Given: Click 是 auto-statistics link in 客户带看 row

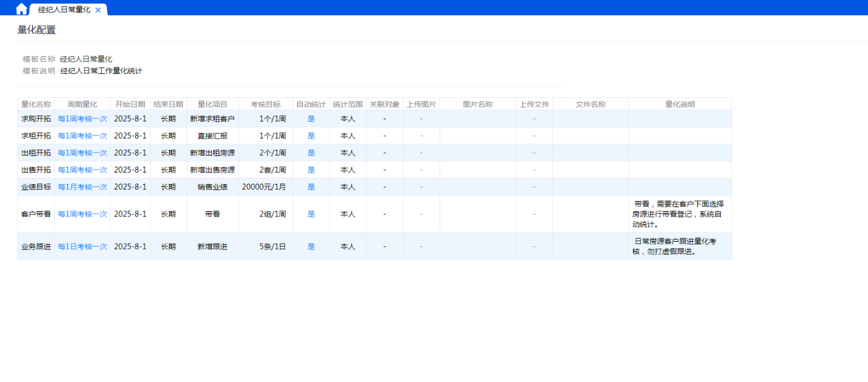Looking at the screenshot, I should pos(311,214).
